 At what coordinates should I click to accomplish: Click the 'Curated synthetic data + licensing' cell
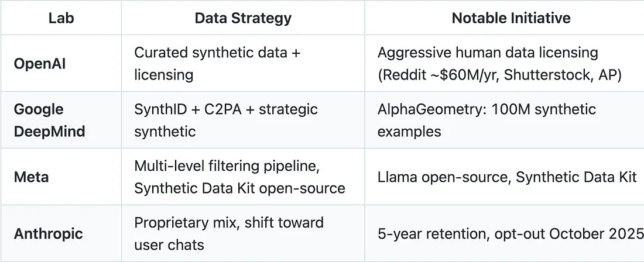[x=217, y=63]
